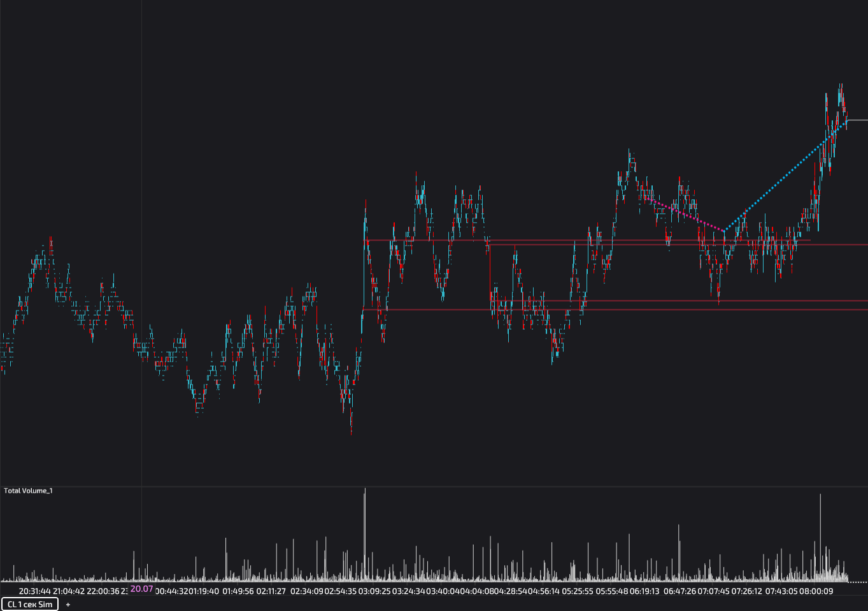Image resolution: width=868 pixels, height=611 pixels.
Task: Click the "Total Volume_1" indicator label
Action: tap(28, 491)
